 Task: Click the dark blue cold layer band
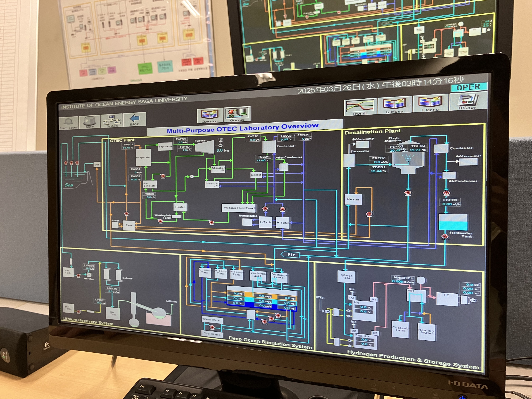(x=262, y=306)
